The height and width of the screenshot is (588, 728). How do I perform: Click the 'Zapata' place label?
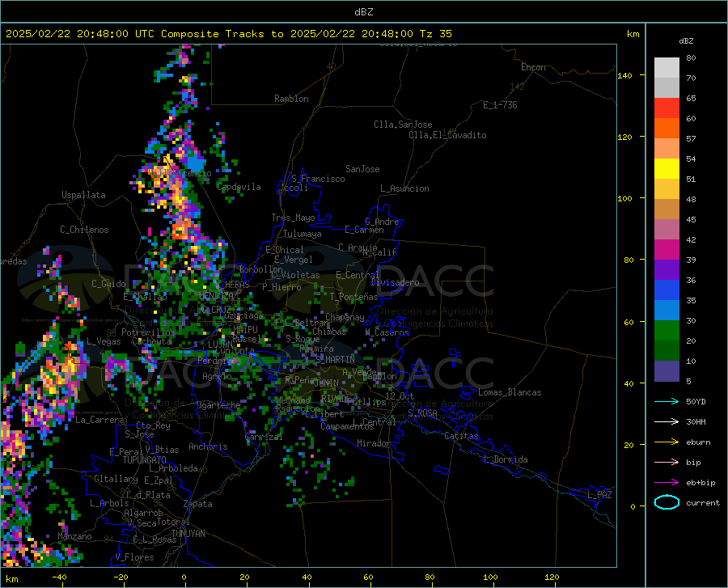click(x=198, y=504)
